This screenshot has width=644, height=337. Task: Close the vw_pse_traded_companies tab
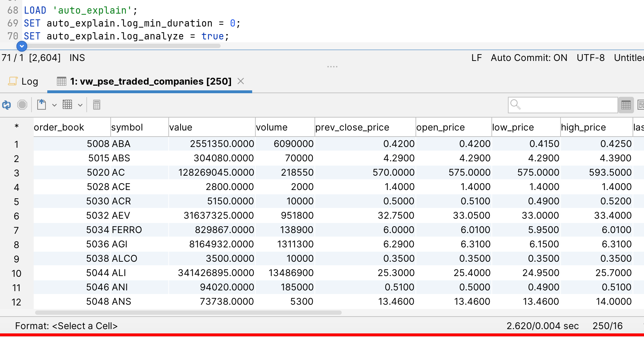(241, 81)
